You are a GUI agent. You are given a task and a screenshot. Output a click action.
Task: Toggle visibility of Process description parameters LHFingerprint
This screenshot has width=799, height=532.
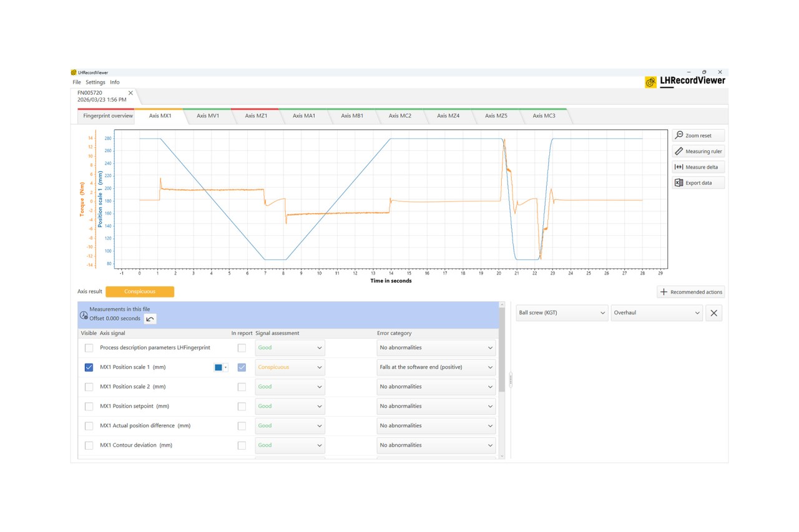(89, 348)
